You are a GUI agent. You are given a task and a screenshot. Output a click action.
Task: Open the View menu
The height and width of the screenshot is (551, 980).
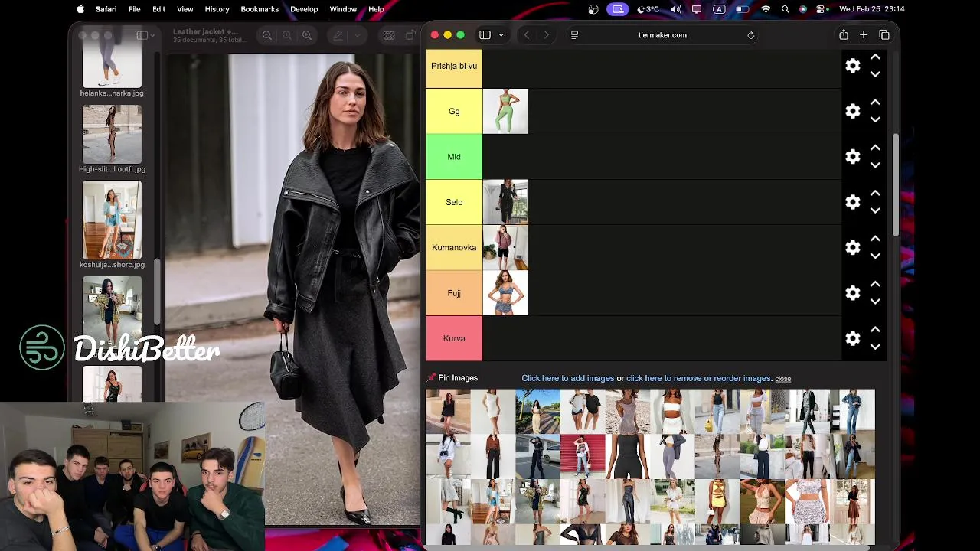185,9
